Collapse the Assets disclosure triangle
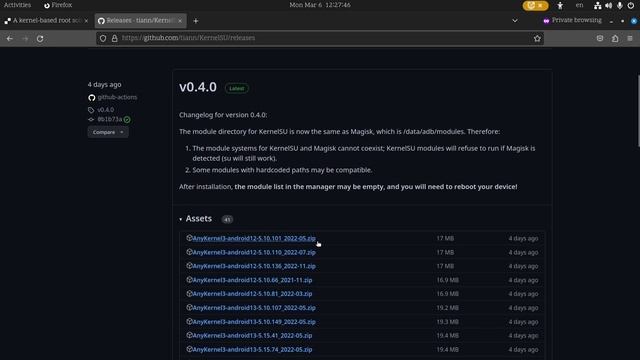 [x=180, y=219]
